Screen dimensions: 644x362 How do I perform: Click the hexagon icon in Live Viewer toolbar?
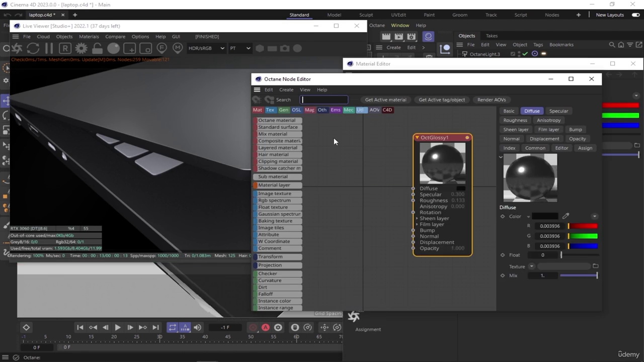260,48
